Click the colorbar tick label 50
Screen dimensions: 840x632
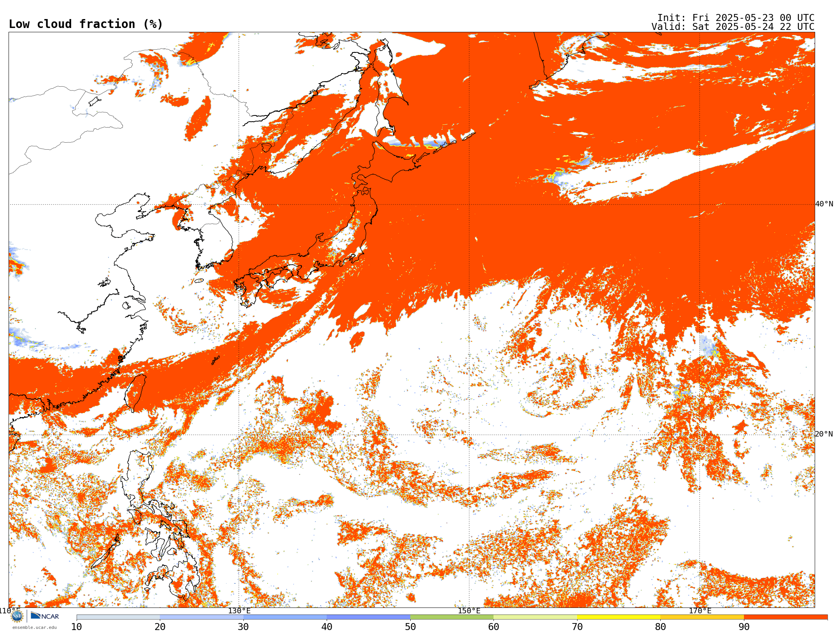click(410, 627)
